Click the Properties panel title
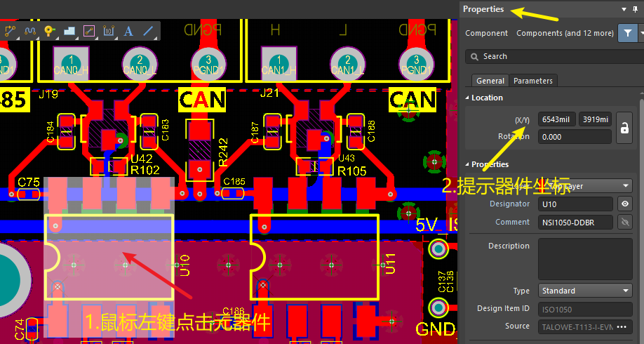Viewport: 644px width, 344px height. pos(483,9)
